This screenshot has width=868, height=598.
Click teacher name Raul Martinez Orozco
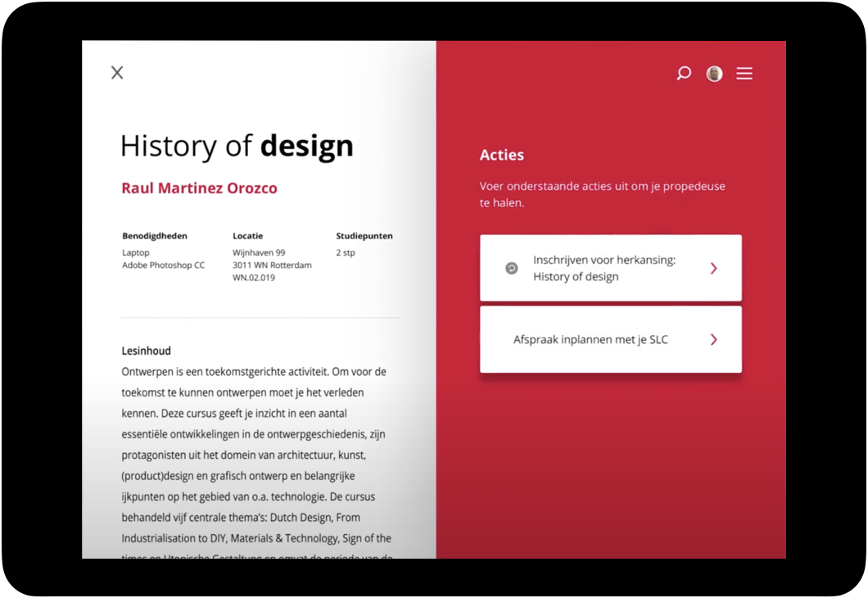pyautogui.click(x=199, y=188)
